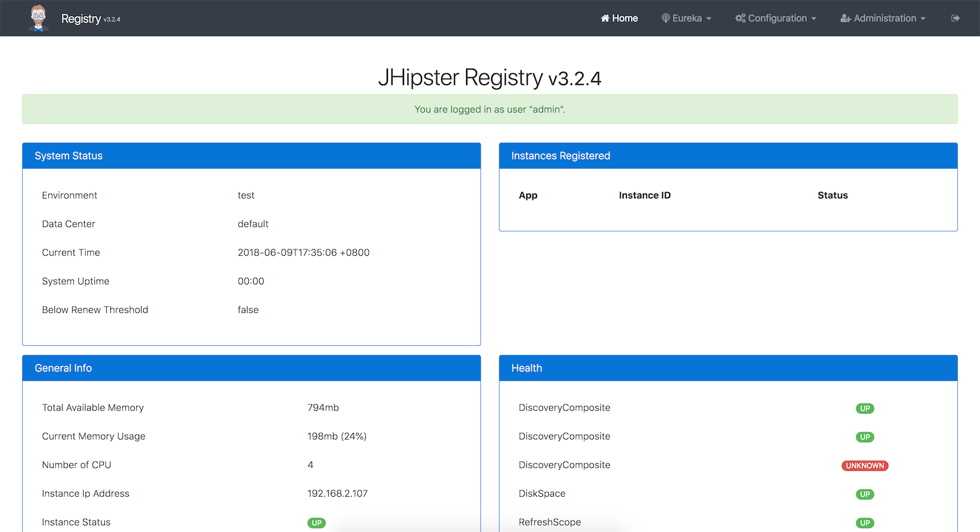Click the Registry brand link
Image resolution: width=980 pixels, height=532 pixels.
coord(81,18)
